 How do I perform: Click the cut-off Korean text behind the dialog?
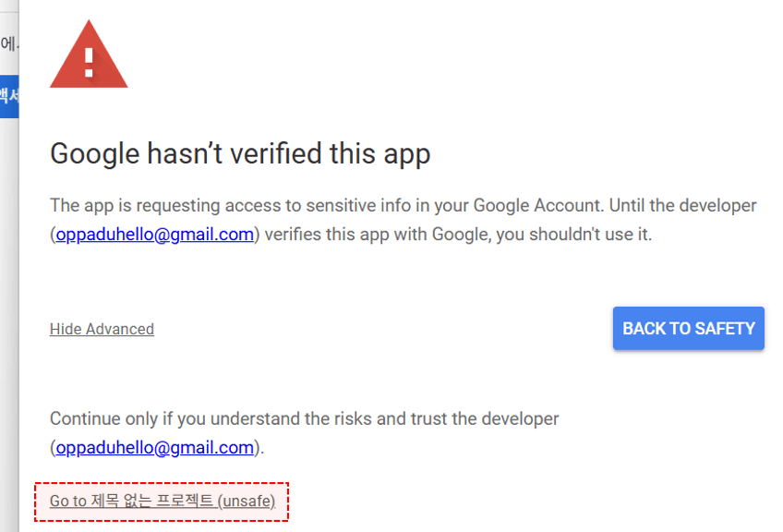pyautogui.click(x=8, y=43)
